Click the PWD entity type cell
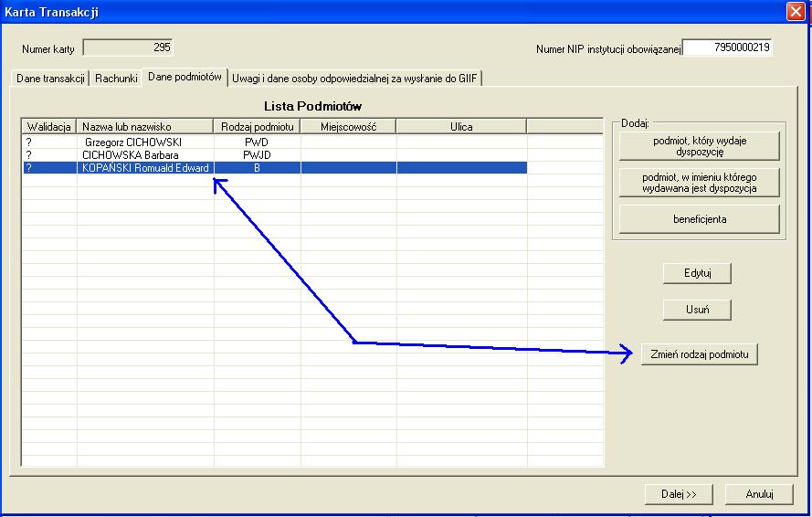This screenshot has height=517, width=812. coord(257,142)
